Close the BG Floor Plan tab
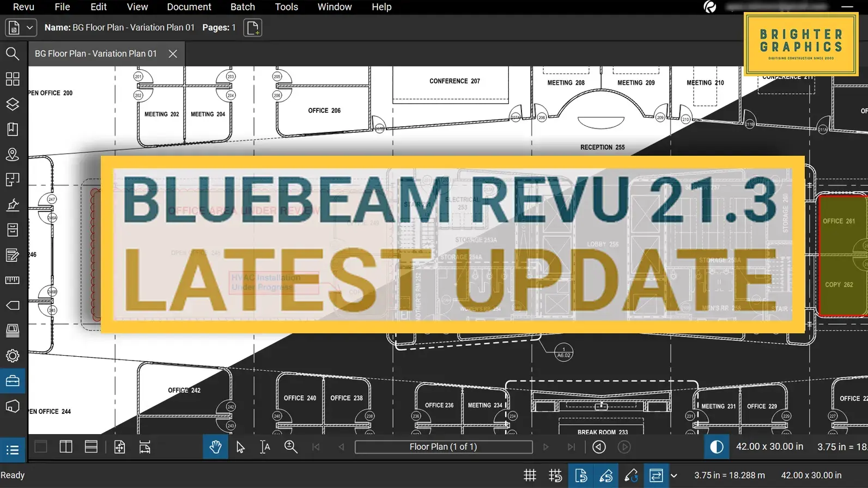 173,53
